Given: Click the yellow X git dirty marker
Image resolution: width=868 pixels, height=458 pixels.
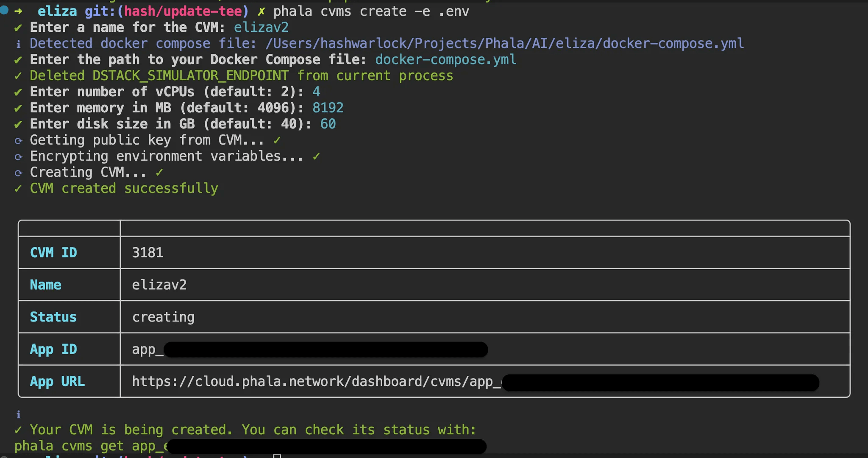Looking at the screenshot, I should pyautogui.click(x=261, y=11).
